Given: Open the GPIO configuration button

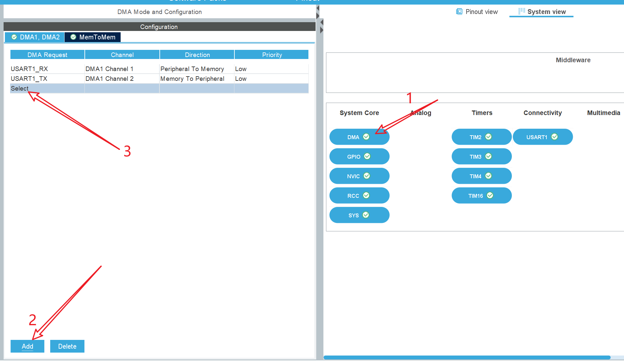Looking at the screenshot, I should tap(359, 156).
